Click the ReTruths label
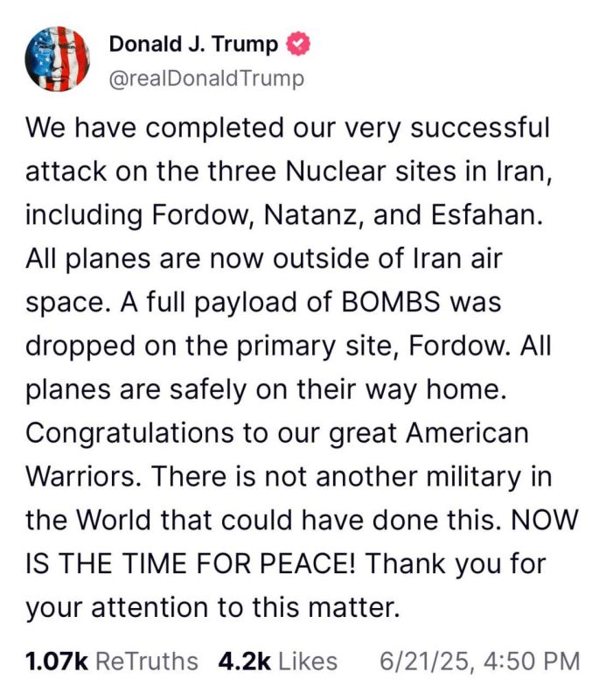606x700 pixels. pos(147,661)
